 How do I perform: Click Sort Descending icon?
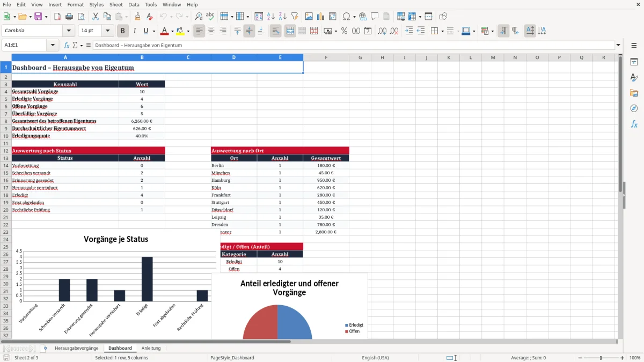[283, 17]
